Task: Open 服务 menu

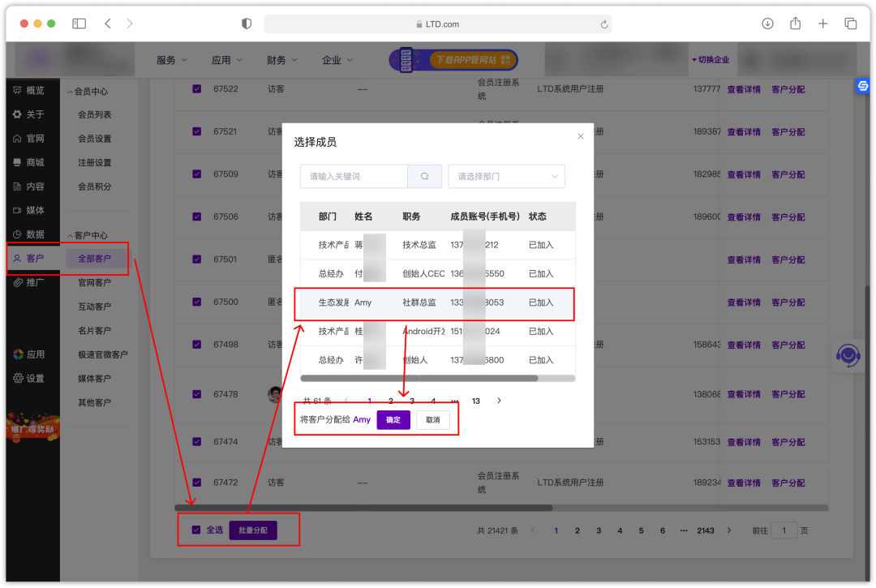Action: click(171, 60)
